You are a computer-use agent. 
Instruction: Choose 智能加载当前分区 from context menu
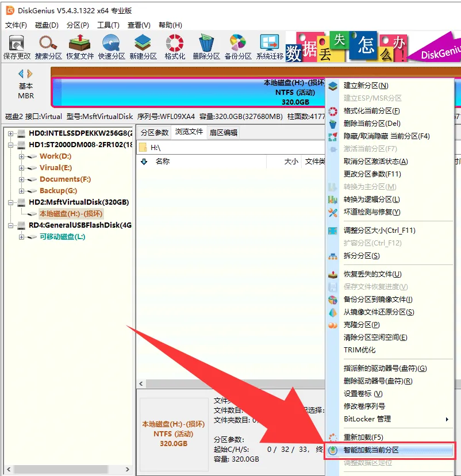tap(390, 450)
